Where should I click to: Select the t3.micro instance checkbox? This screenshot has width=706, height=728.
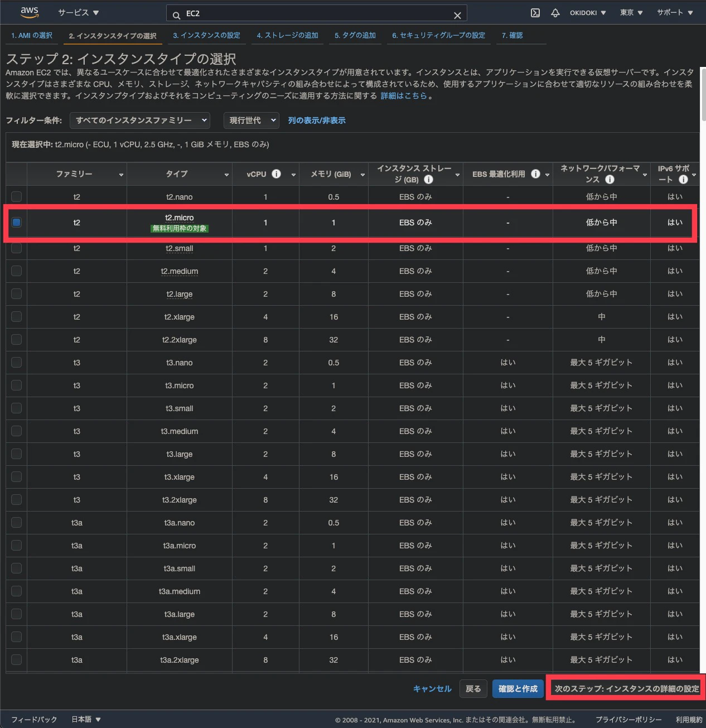pos(17,385)
